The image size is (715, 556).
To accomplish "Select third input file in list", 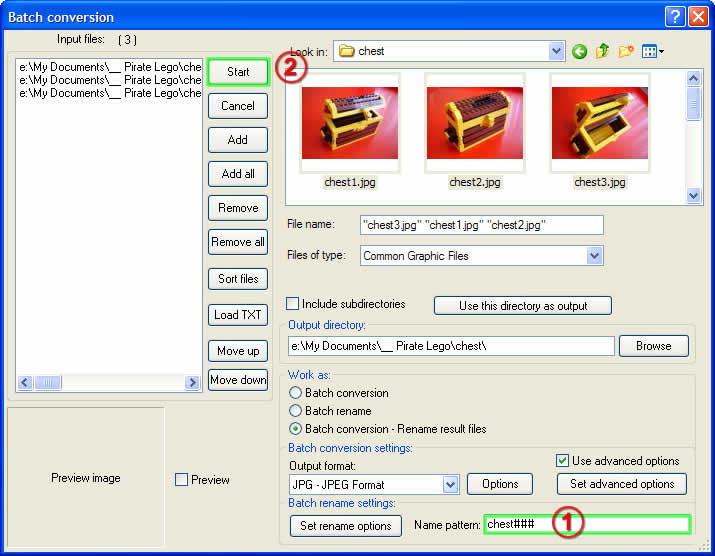I will [109, 93].
